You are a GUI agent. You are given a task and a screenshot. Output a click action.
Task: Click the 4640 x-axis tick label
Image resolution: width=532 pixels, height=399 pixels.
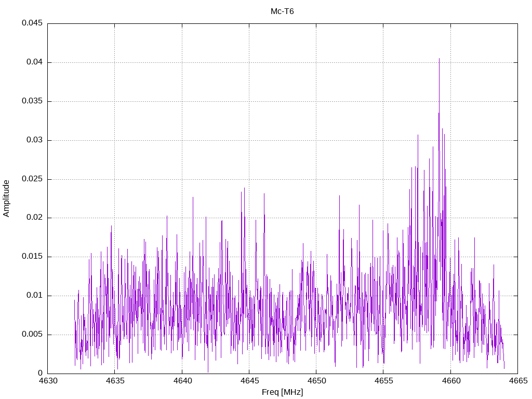[182, 380]
